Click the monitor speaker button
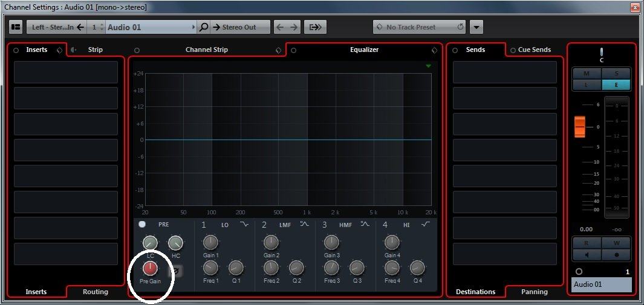 point(587,254)
